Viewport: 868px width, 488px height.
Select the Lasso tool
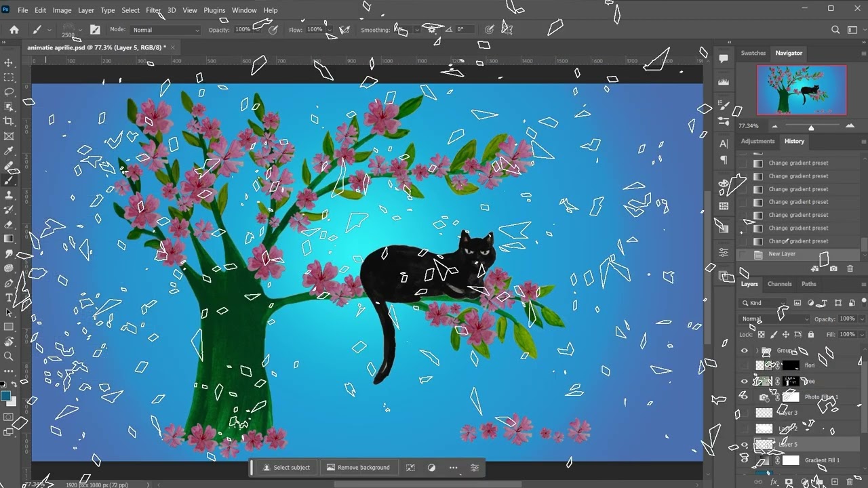pyautogui.click(x=9, y=91)
